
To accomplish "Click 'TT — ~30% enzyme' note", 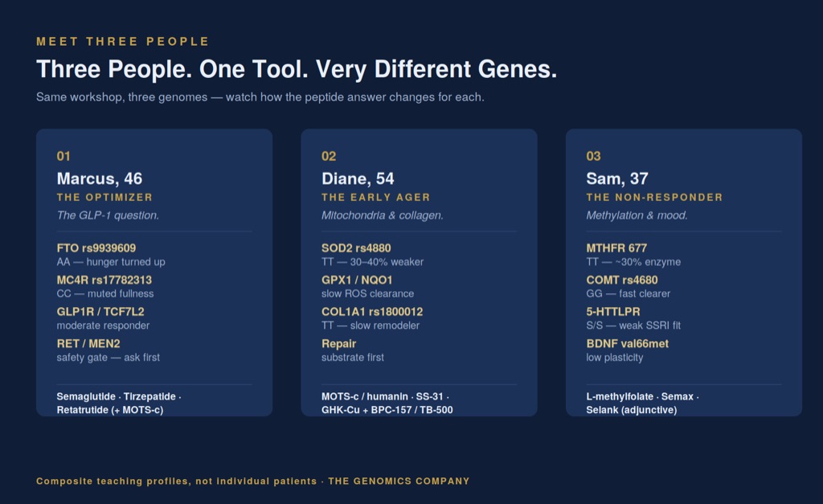I will (x=633, y=262).
